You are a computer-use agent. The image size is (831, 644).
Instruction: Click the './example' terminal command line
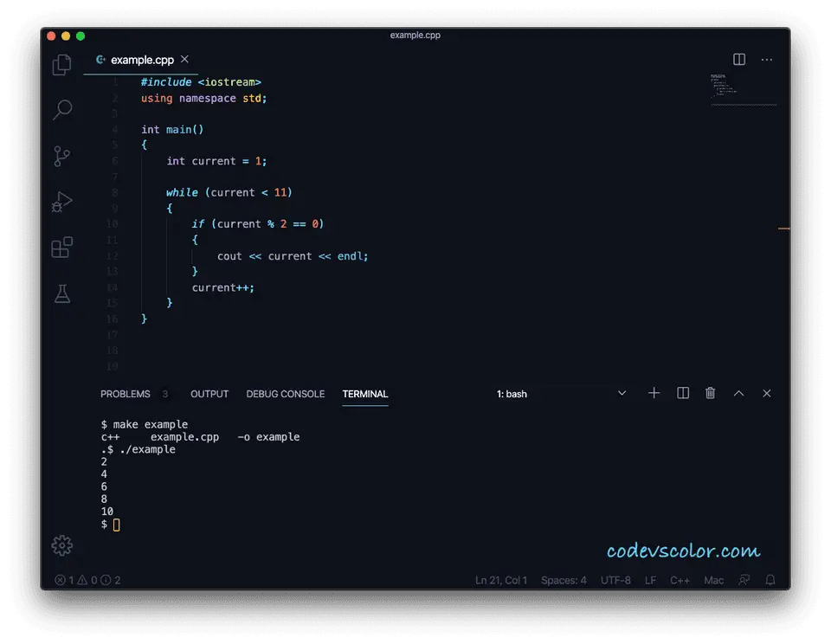pos(138,449)
